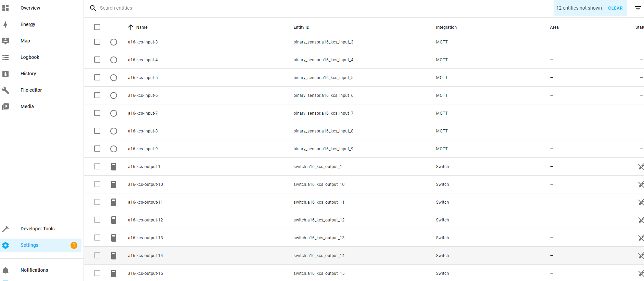Select checkbox for a16-kcs-input-9 row
644x281 pixels.
tap(97, 149)
